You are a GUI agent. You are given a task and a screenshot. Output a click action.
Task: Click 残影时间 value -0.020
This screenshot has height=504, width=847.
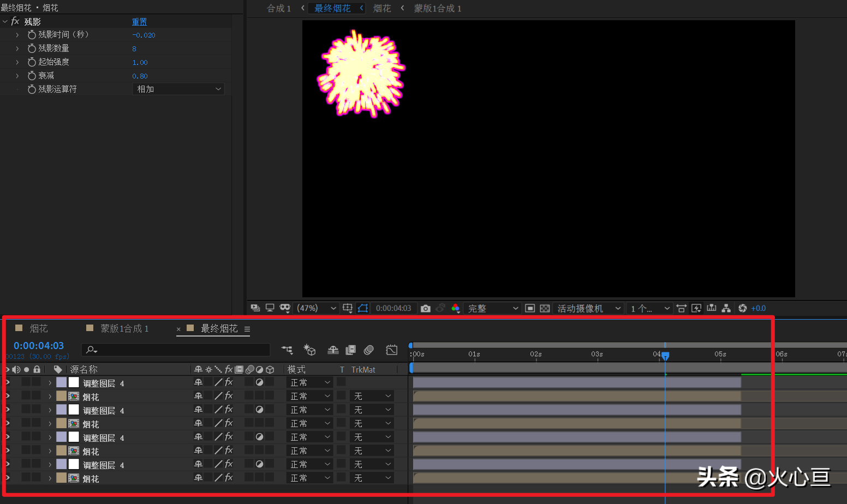pyautogui.click(x=144, y=35)
